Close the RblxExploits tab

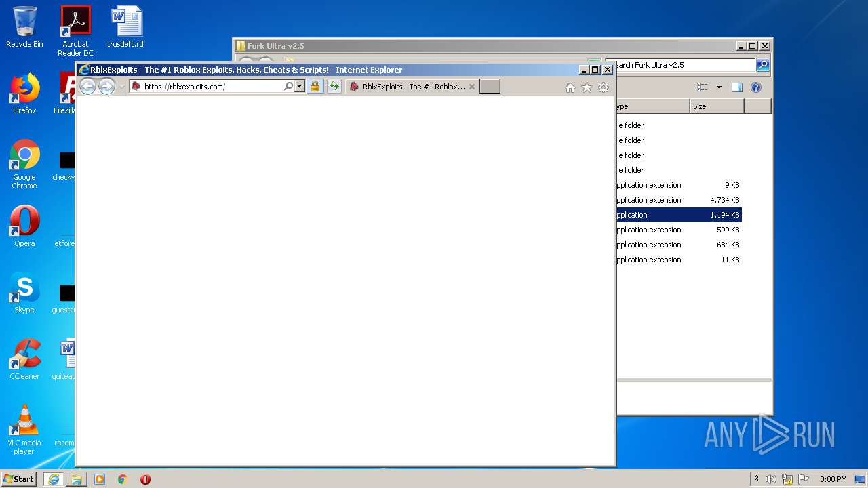[472, 87]
